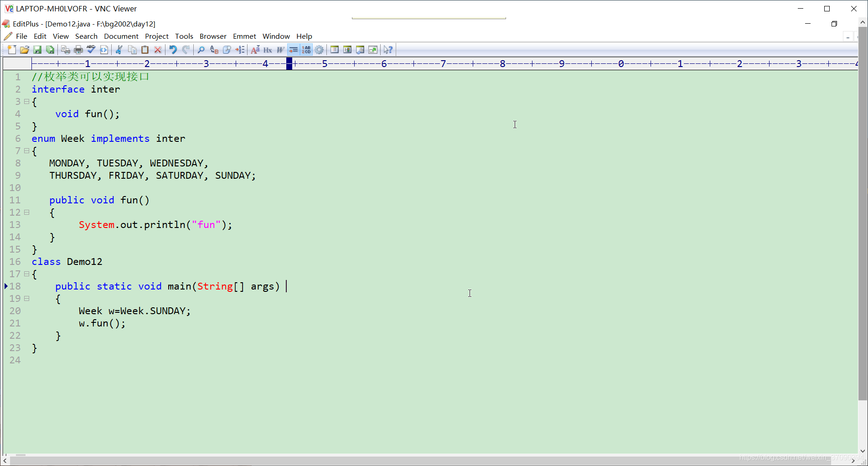This screenshot has height=466, width=868.
Task: Open Preferences via gear icon
Action: pos(320,50)
